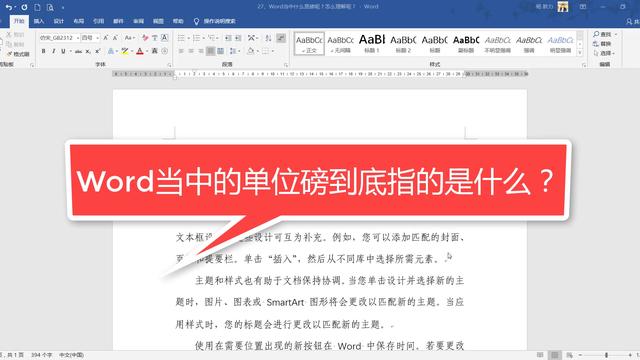Justify the paragraph text

[211, 51]
